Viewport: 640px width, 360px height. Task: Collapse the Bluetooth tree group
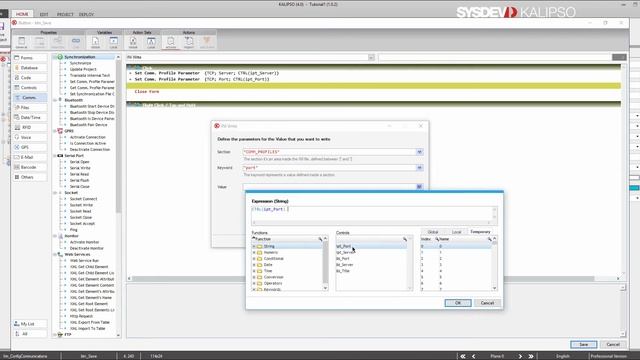pos(55,100)
